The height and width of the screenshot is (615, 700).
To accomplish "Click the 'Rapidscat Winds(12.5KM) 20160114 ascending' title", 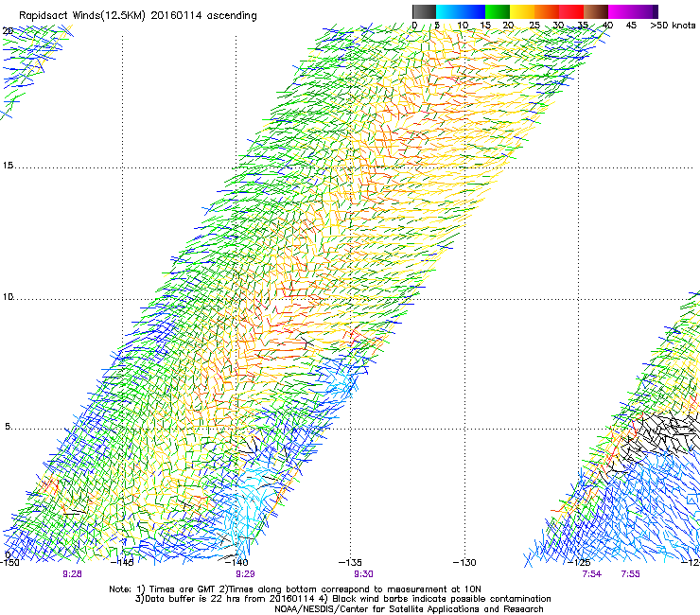I will pyautogui.click(x=138, y=16).
